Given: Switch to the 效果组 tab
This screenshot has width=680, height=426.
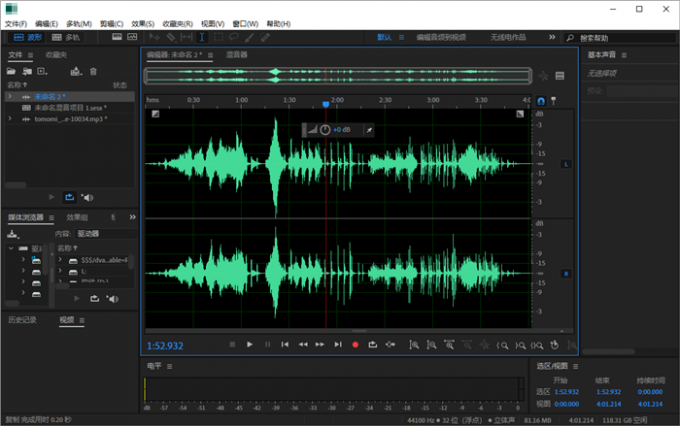Looking at the screenshot, I should [x=77, y=217].
